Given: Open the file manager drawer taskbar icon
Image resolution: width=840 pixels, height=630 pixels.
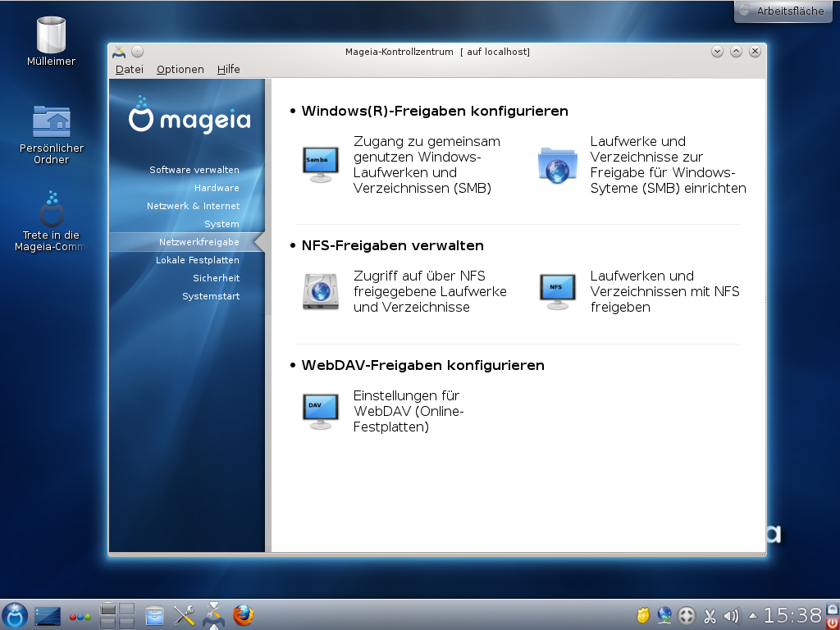Looking at the screenshot, I should 154,616.
